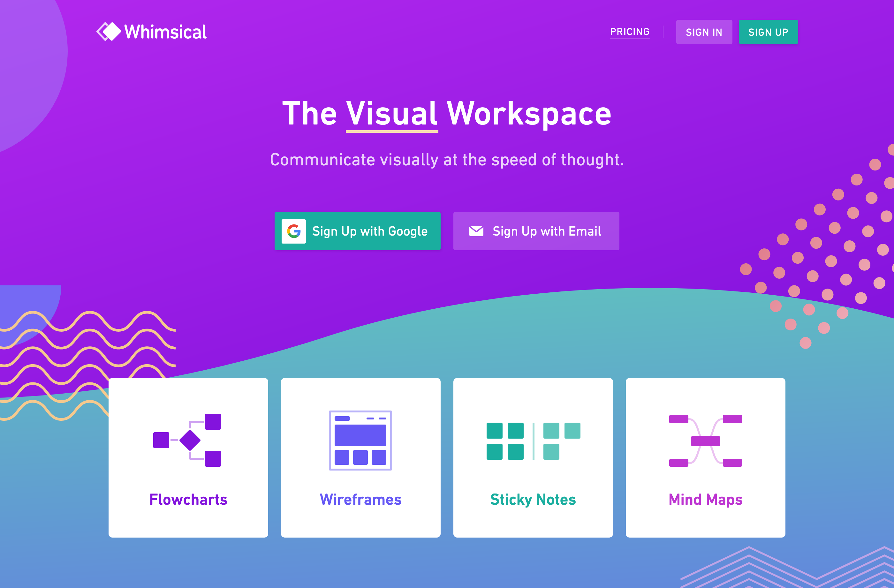
Task: Click the Sign In button
Action: [704, 32]
